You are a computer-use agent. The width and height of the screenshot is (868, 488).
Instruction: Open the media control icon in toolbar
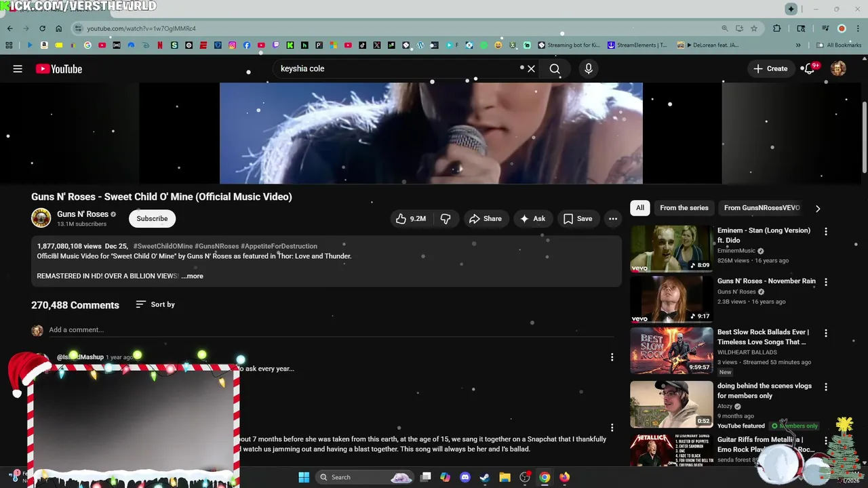coord(825,28)
